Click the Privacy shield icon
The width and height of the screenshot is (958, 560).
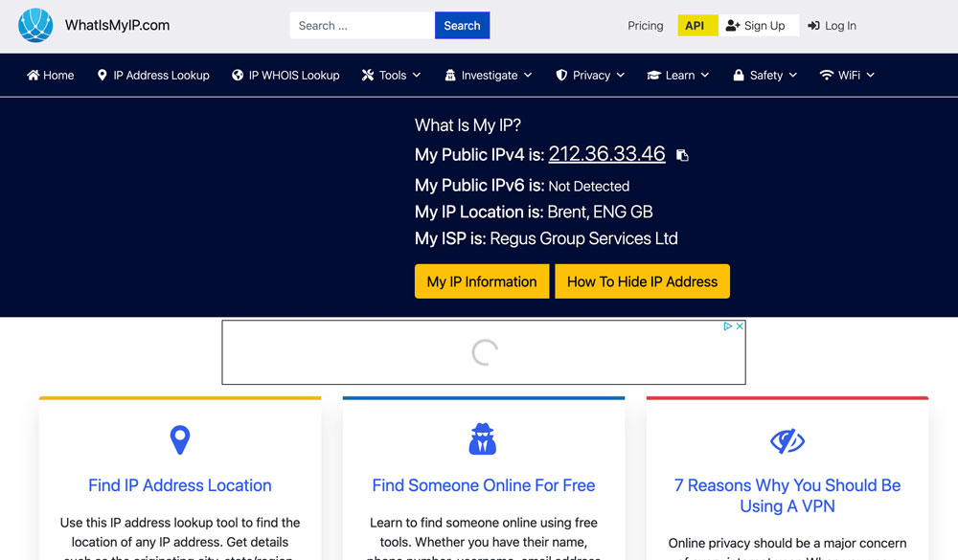coord(561,75)
